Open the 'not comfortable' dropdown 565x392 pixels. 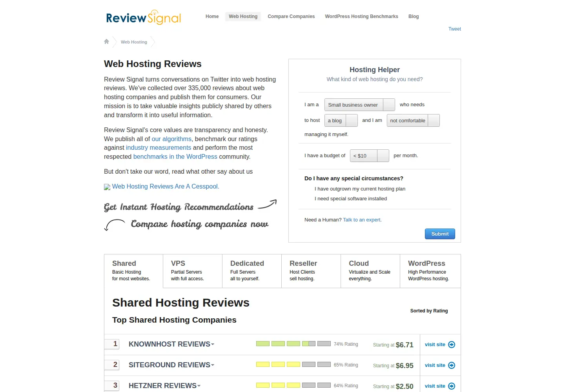[413, 120]
